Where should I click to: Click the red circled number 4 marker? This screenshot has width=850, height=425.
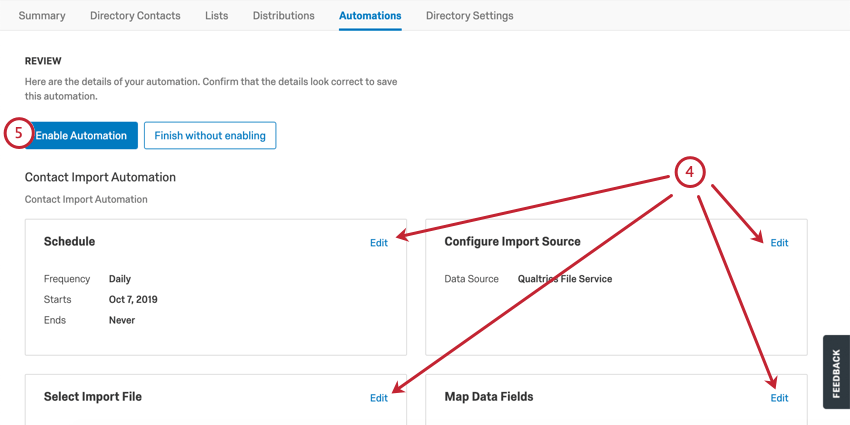(x=690, y=172)
